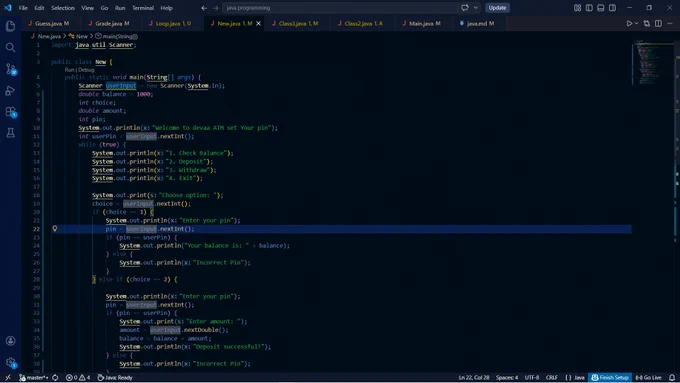The image size is (680, 383).
Task: Open the Go menu
Action: click(x=104, y=8)
